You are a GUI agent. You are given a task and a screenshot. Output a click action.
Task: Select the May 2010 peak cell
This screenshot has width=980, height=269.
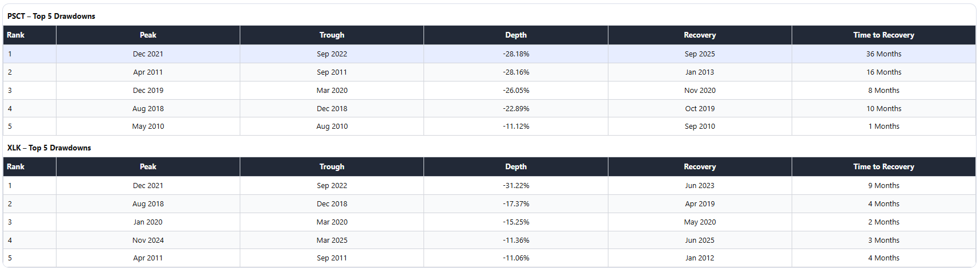click(x=148, y=127)
